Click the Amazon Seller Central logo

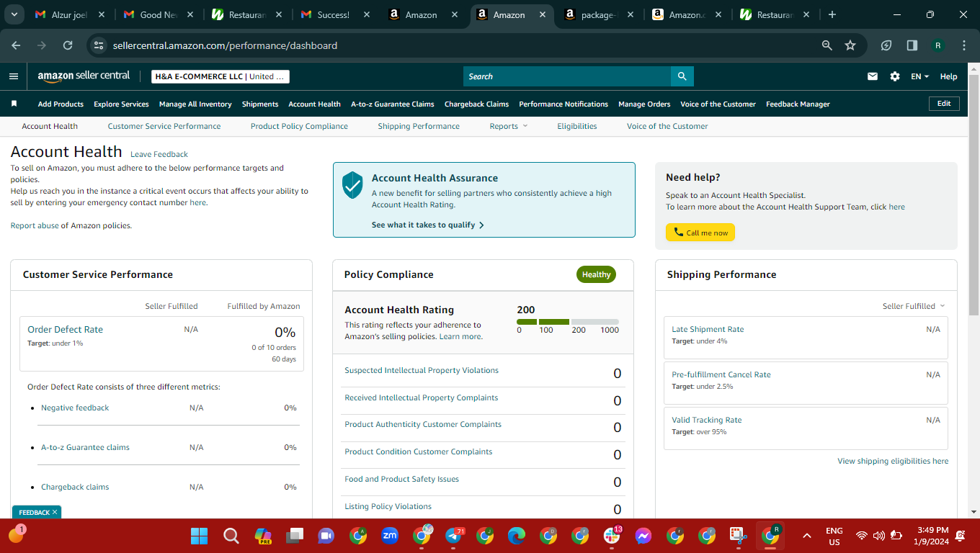coord(84,76)
